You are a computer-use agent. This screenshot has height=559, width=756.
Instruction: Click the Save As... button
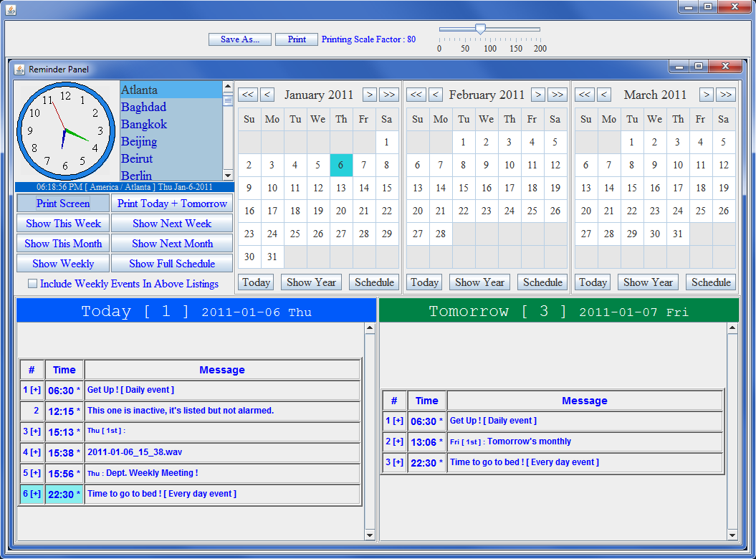pos(240,39)
